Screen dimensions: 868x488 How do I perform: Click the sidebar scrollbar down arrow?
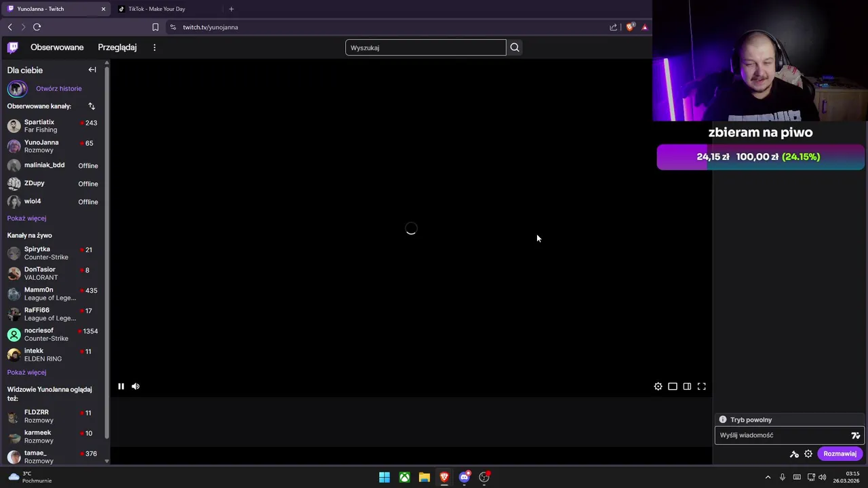click(x=106, y=461)
